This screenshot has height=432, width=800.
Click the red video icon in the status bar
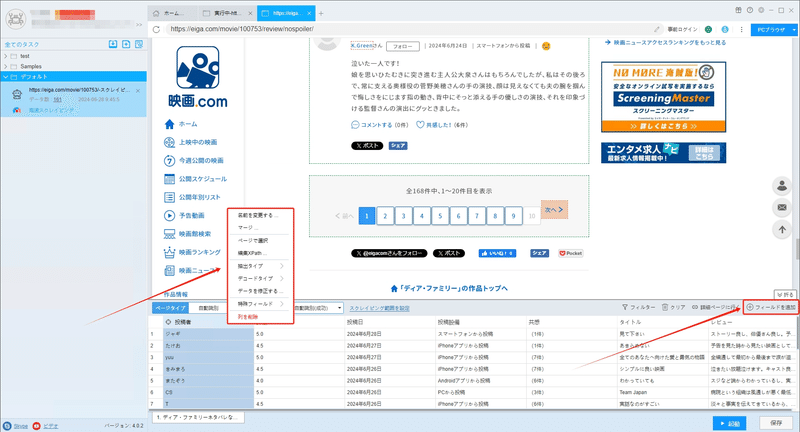tap(36, 426)
